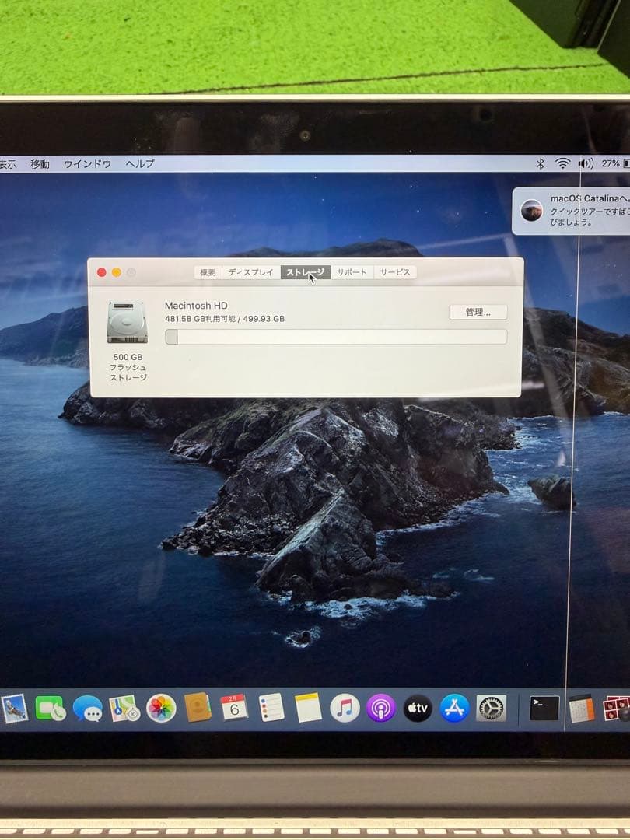The height and width of the screenshot is (840, 630).
Task: Open the 表示 menu
Action: pyautogui.click(x=8, y=164)
